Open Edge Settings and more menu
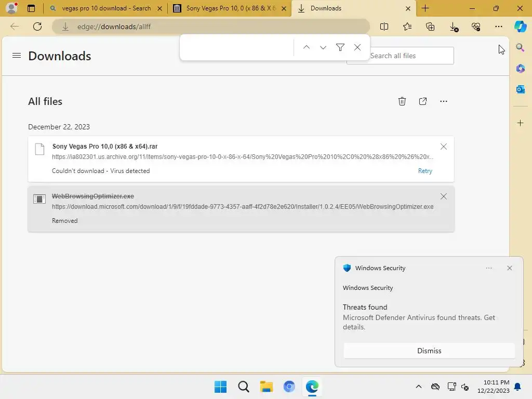Screen dimensions: 532x399 click(498, 26)
